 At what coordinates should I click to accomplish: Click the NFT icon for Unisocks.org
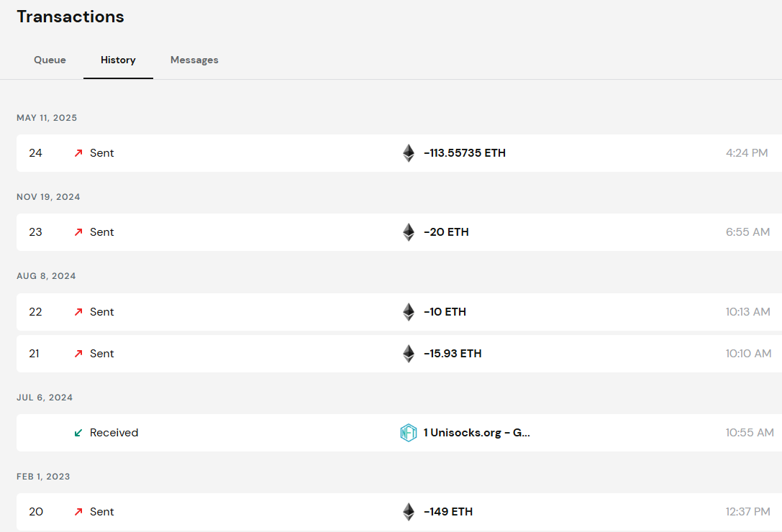(409, 433)
